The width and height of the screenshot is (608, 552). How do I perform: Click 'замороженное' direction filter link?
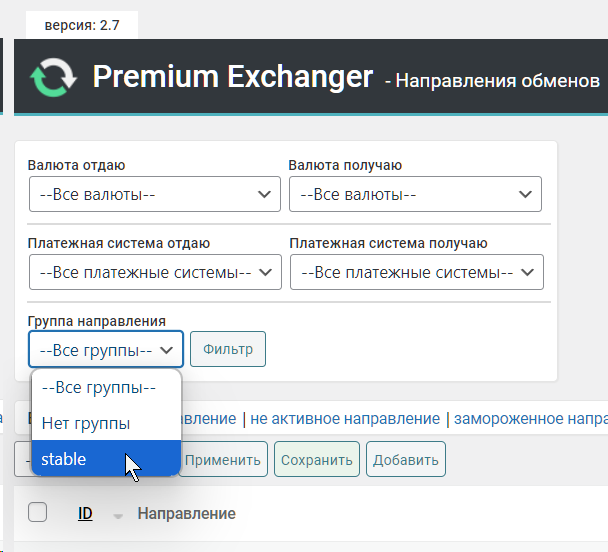[x=530, y=419]
